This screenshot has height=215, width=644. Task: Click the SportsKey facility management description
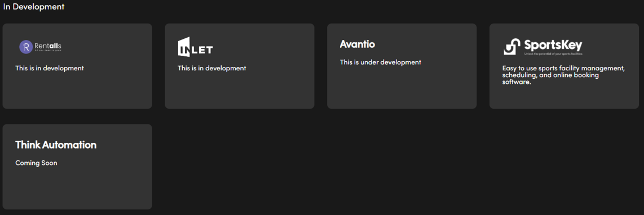563,75
